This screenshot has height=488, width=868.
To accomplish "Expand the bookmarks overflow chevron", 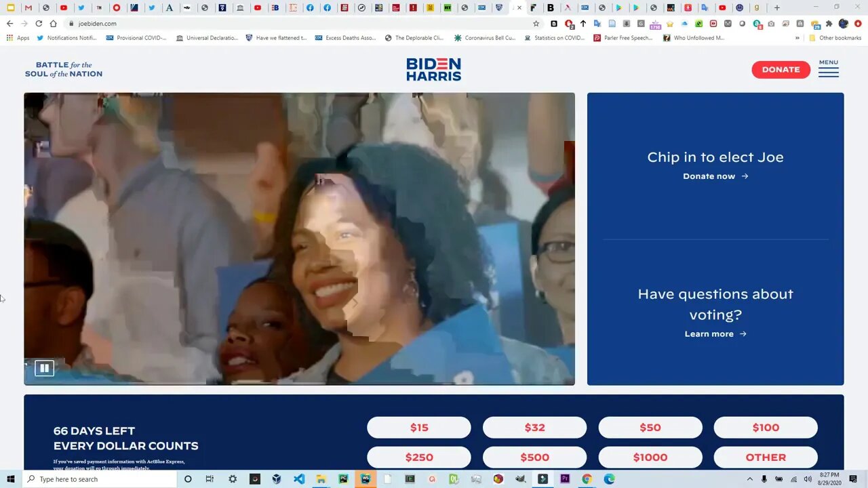I will [x=797, y=38].
